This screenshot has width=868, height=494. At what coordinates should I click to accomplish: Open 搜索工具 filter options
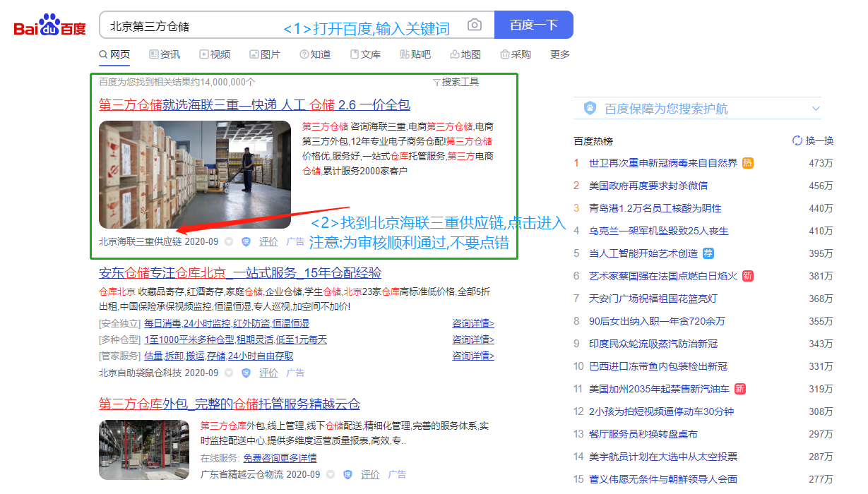click(456, 82)
